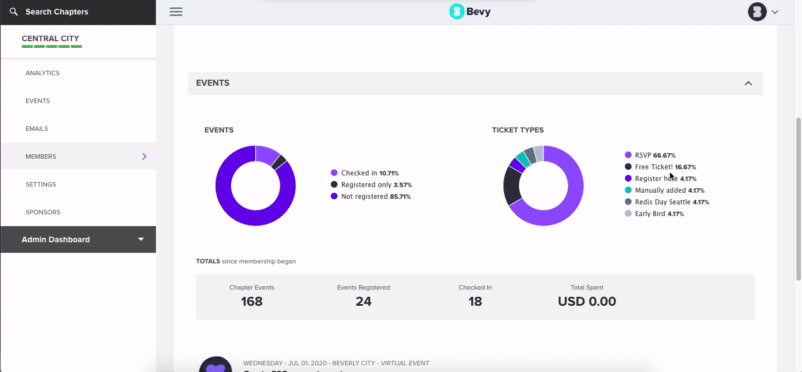Viewport: 802px width, 372px height.
Task: Click the search magnifier icon
Action: (14, 12)
